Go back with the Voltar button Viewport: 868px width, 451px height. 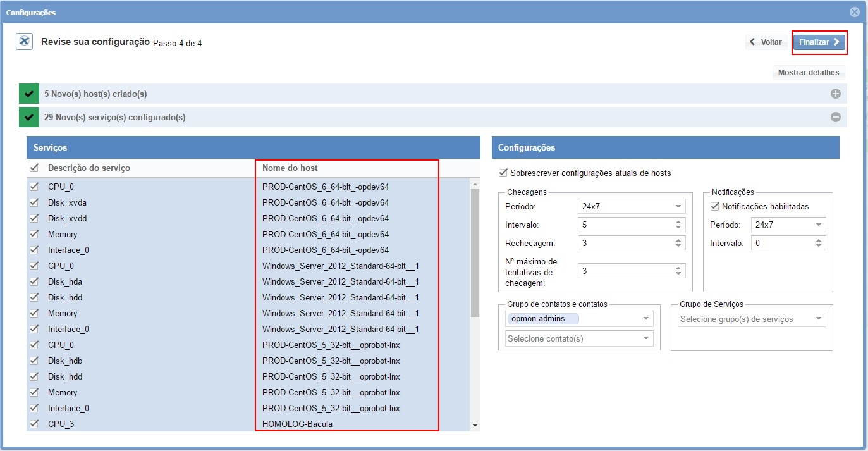pyautogui.click(x=766, y=42)
